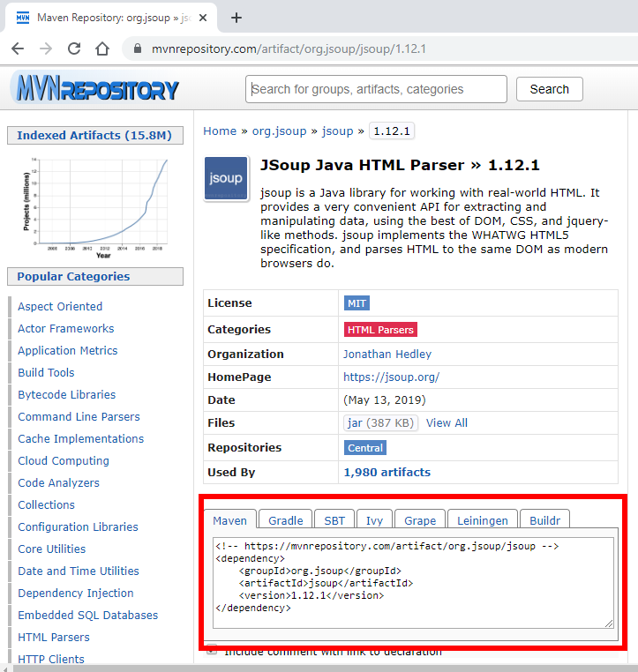The image size is (638, 672).
Task: Click inside the Maven dependency snippet box
Action: 413,583
